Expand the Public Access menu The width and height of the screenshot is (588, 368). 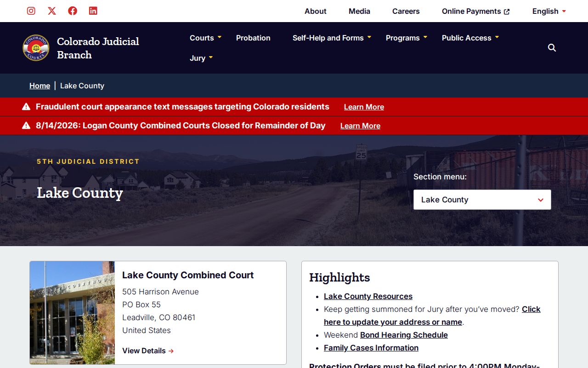pos(470,38)
